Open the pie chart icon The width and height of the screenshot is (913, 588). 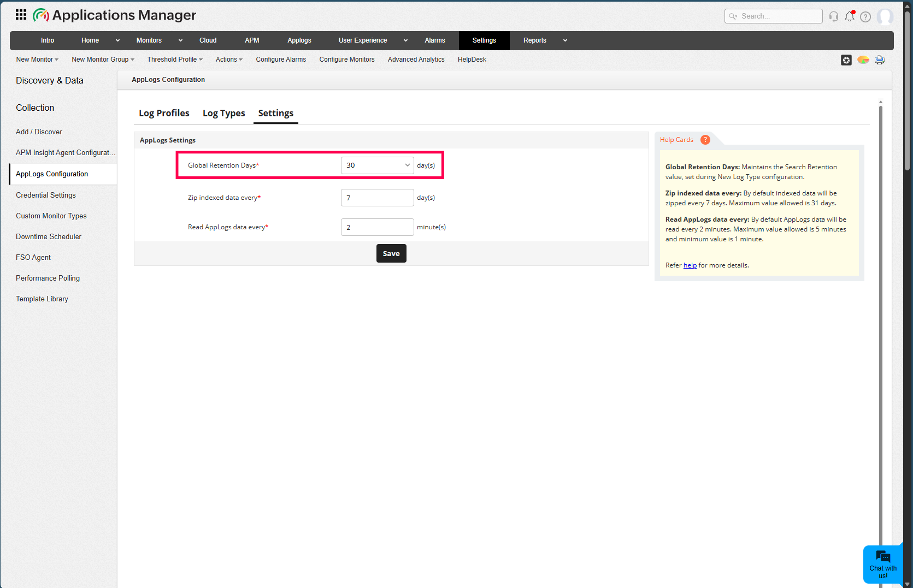point(863,60)
